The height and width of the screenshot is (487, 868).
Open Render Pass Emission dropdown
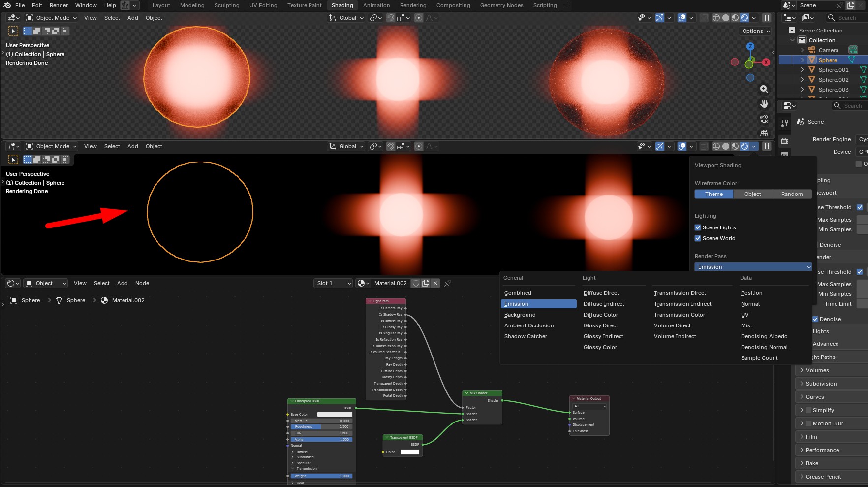753,267
